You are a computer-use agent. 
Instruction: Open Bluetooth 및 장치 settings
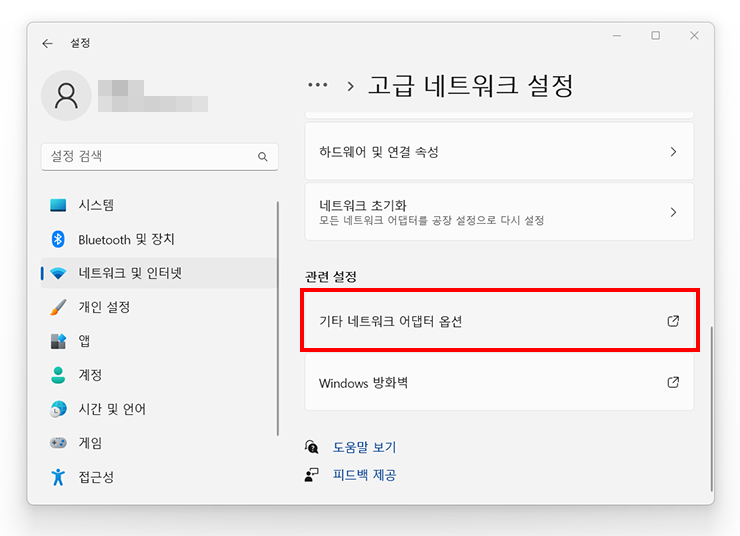(159, 239)
